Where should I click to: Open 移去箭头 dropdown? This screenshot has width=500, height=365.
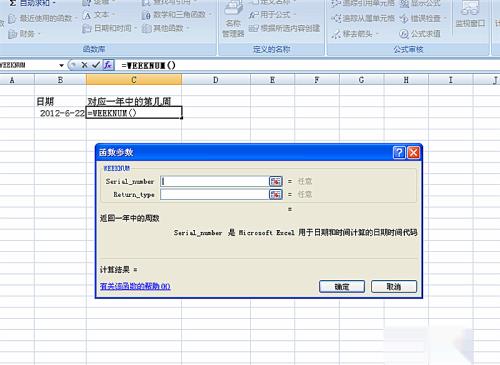[x=355, y=34]
